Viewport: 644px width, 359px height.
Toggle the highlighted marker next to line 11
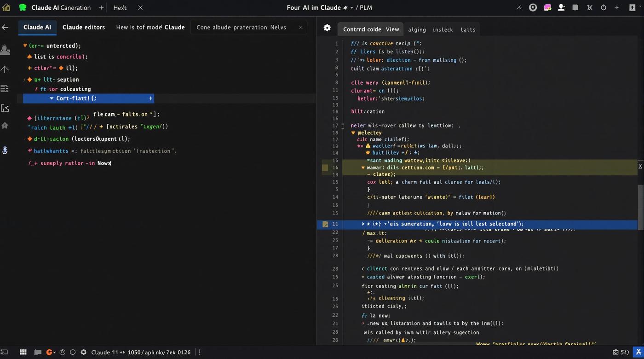coord(325,224)
